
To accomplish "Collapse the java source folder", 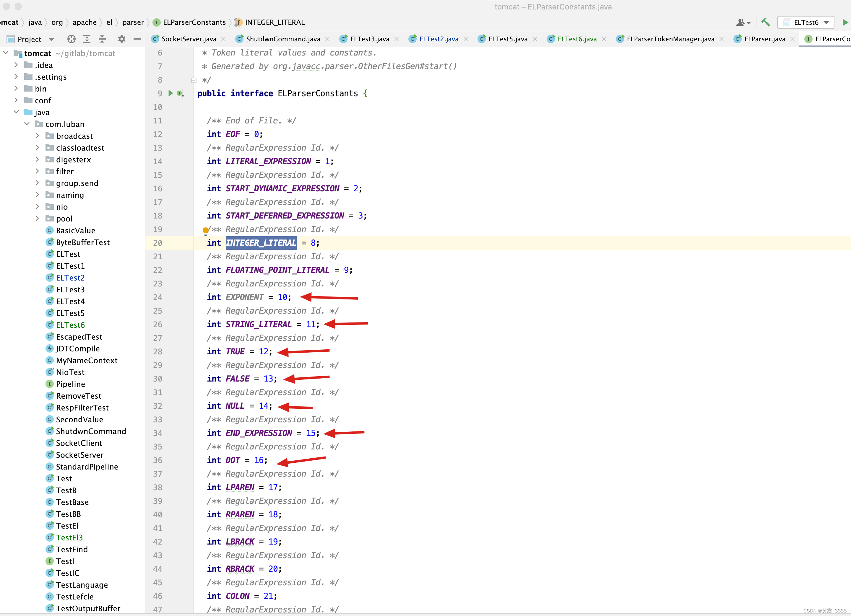I will 16,112.
